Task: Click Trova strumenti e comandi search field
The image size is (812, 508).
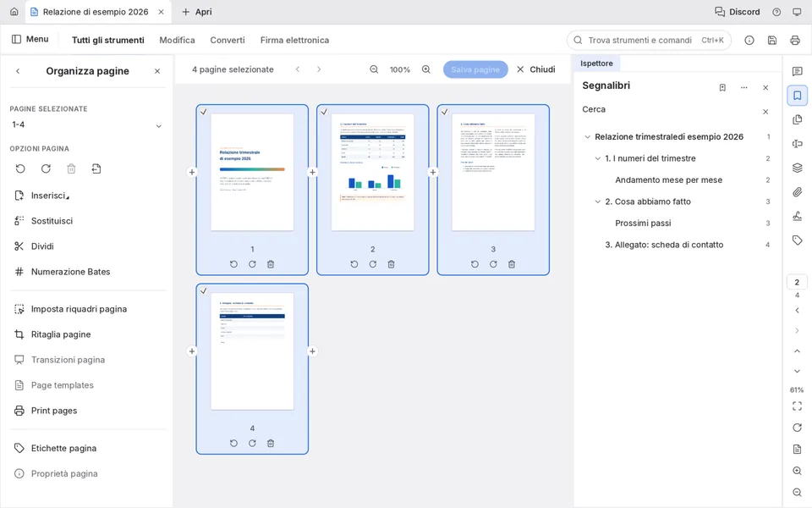Action: [x=650, y=40]
